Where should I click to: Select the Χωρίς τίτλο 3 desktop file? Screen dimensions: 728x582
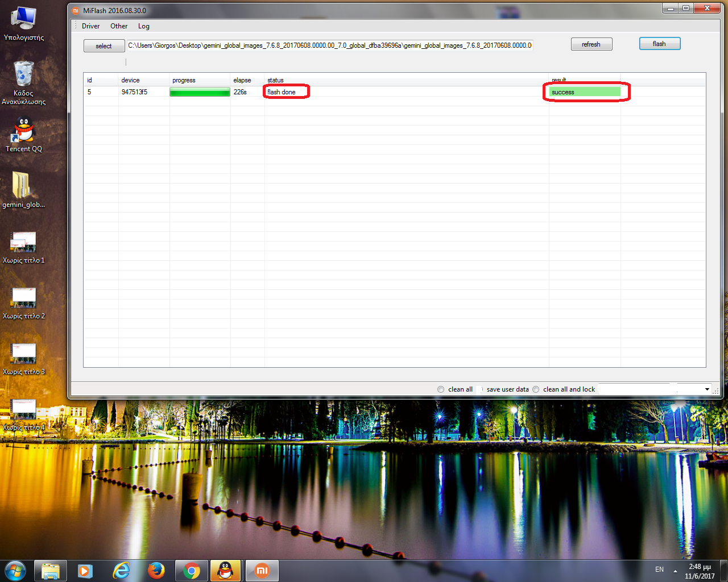24,359
